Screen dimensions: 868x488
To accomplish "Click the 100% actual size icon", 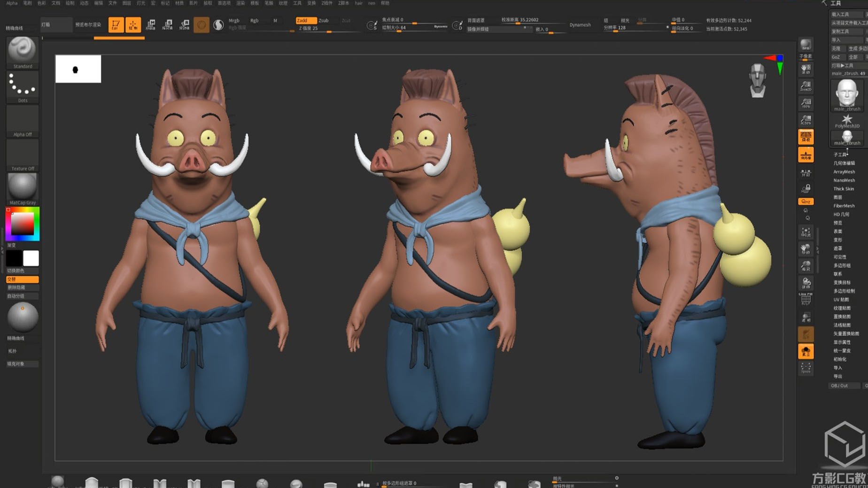I will tap(806, 103).
